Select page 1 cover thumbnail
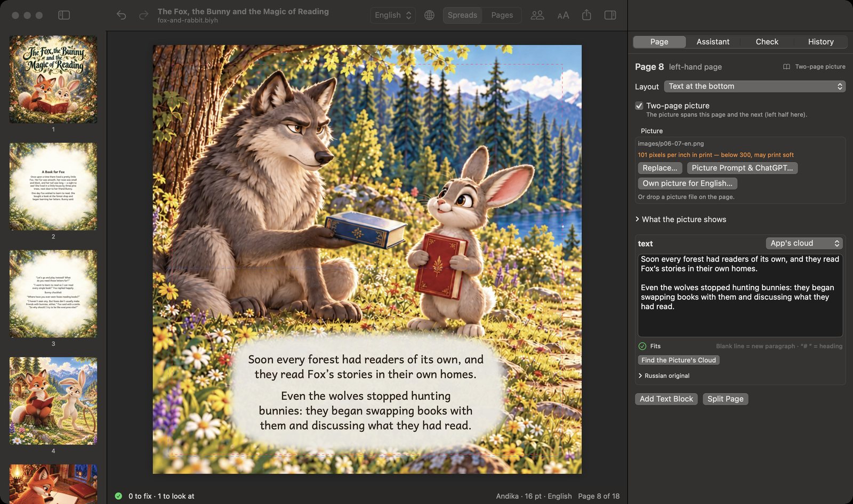 [x=53, y=79]
